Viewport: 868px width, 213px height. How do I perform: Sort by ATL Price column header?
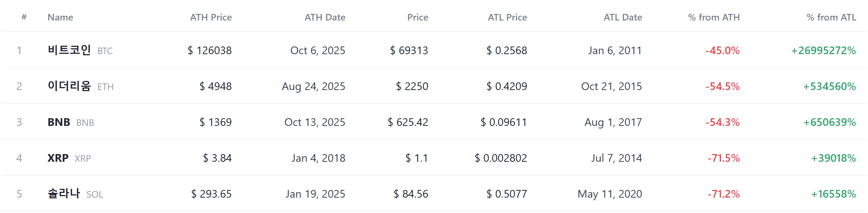click(508, 17)
